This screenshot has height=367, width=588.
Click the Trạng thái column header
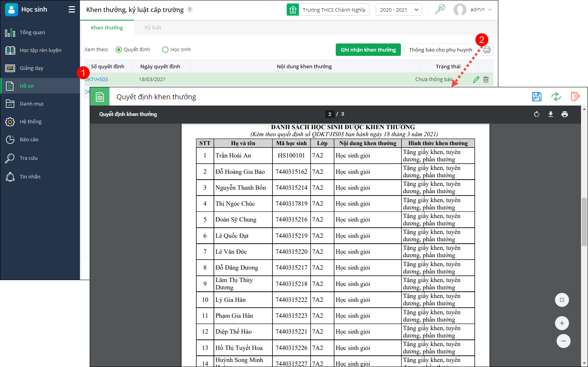click(x=448, y=66)
